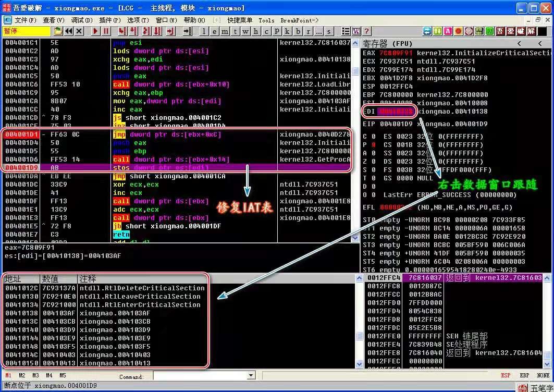Open Memory map via 'm' button
Image resolution: width=554 pixels, height=392 pixels.
225,31
